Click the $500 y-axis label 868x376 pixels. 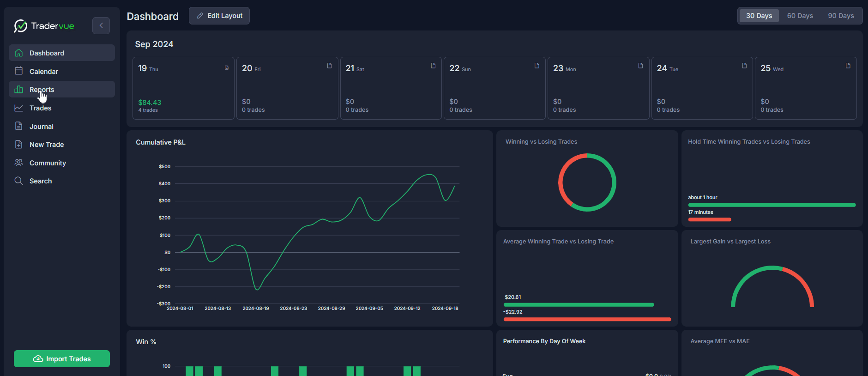164,166
